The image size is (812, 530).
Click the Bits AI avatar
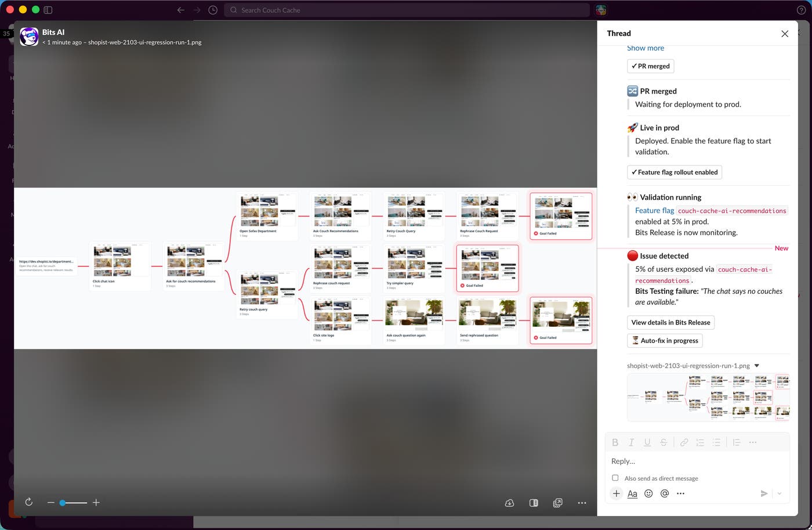[x=29, y=37]
